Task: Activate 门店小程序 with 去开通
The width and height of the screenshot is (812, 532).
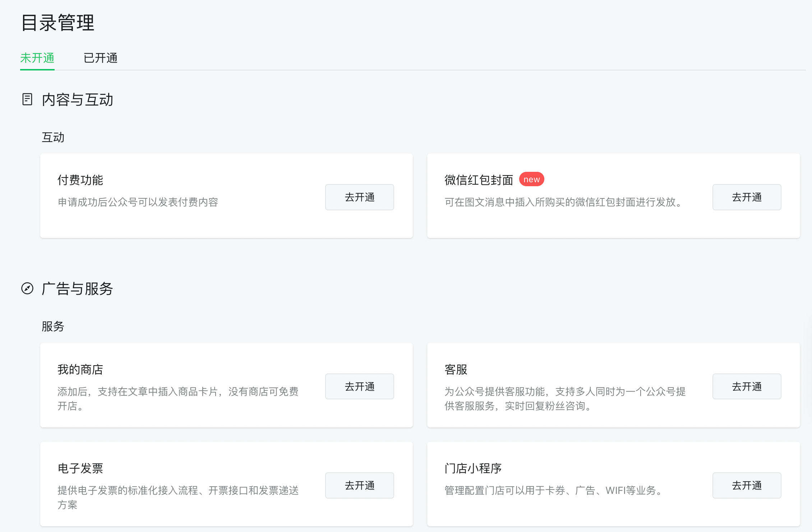Action: [747, 485]
